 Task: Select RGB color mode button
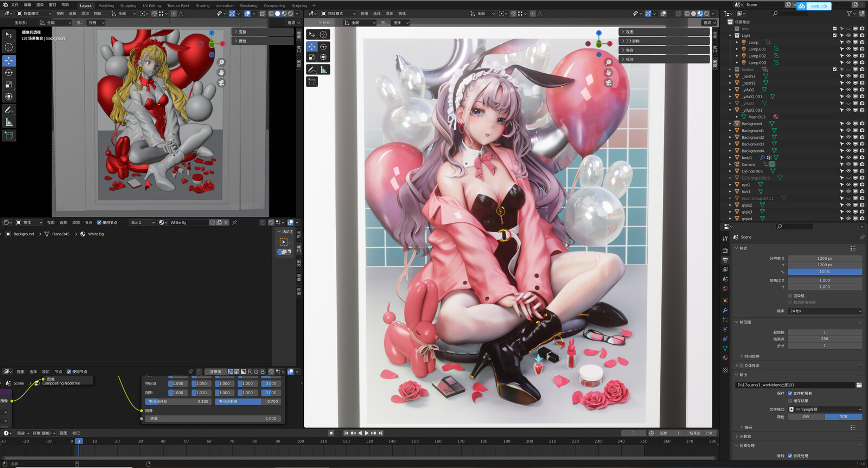[844, 416]
